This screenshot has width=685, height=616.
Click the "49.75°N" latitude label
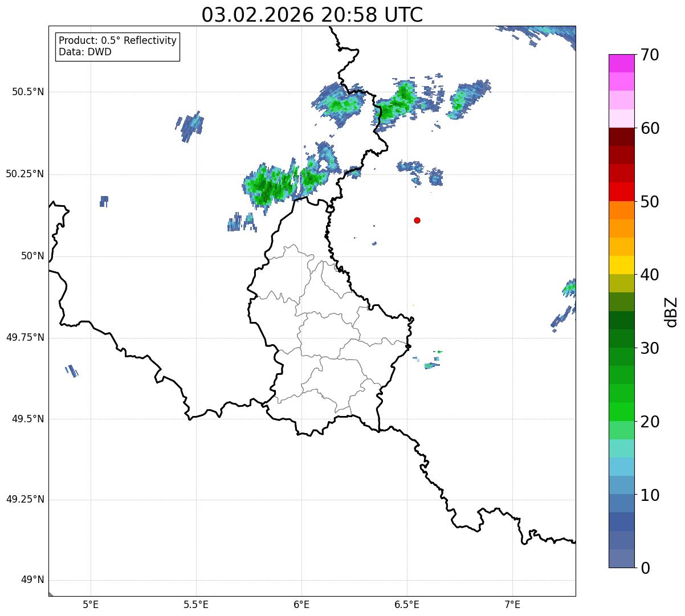[25, 337]
